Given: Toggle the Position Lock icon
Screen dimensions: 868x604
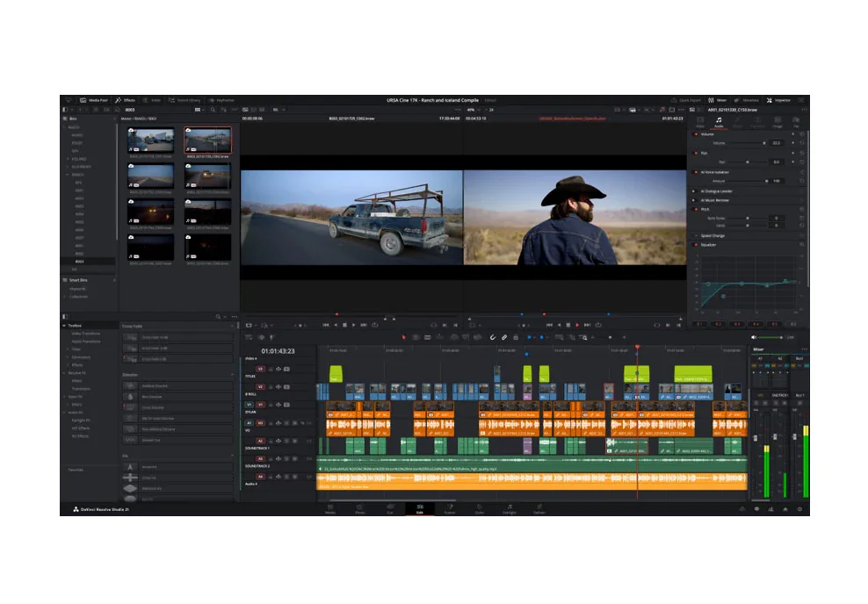Looking at the screenshot, I should [x=516, y=337].
